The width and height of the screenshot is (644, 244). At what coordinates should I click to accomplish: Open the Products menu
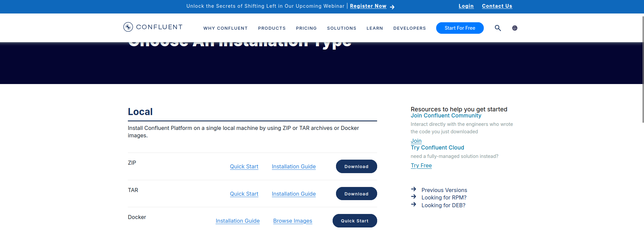[x=272, y=28]
